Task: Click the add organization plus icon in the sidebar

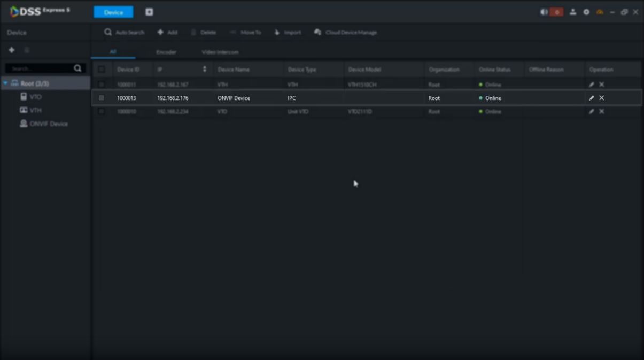Action: pyautogui.click(x=12, y=50)
